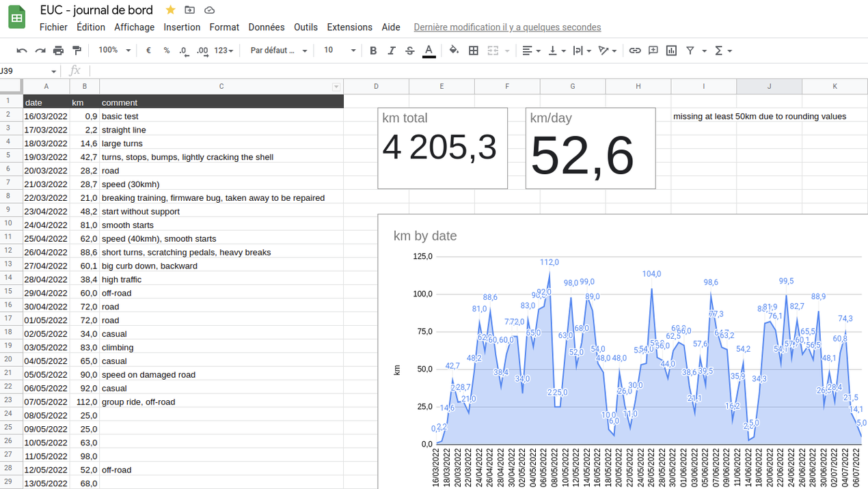This screenshot has height=489, width=868.
Task: Increase decimal places
Action: pos(202,51)
